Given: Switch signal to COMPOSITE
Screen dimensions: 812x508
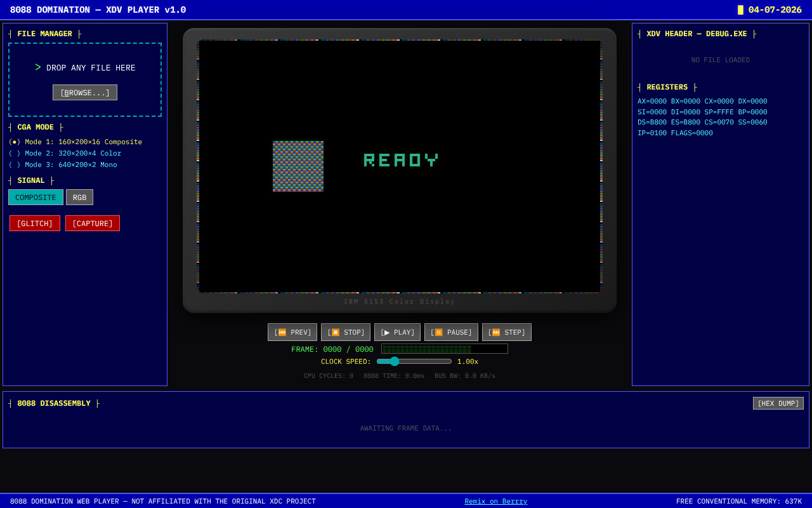Looking at the screenshot, I should point(36,197).
